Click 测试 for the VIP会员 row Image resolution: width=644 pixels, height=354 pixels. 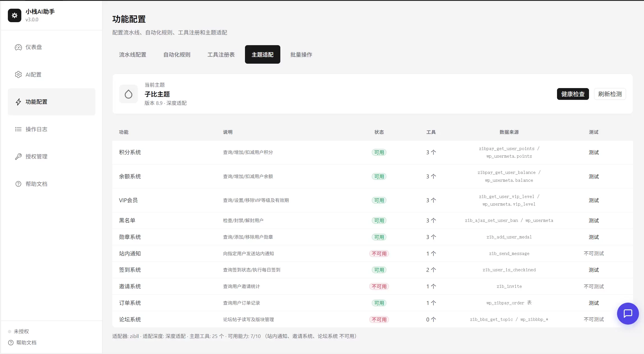(x=593, y=200)
